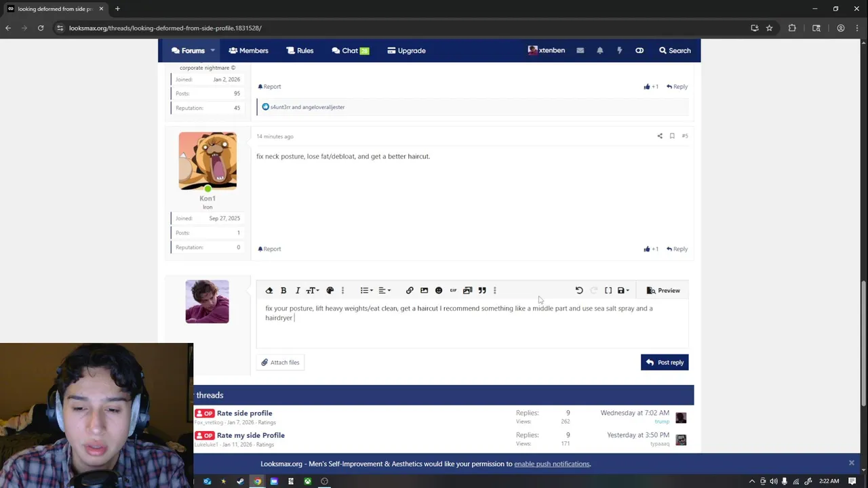The width and height of the screenshot is (868, 488).
Task: Open the 'Rate my side Profile' thread
Action: (250, 435)
